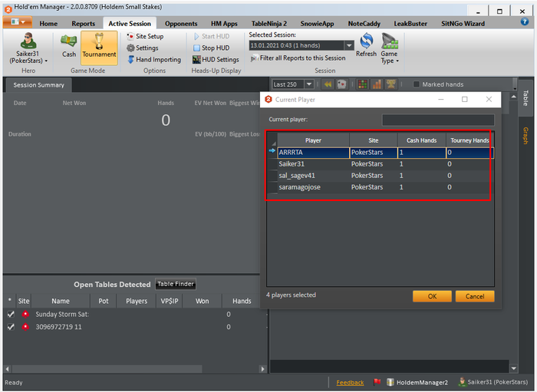537x392 pixels.
Task: Click the red flag icon in status bar
Action: (377, 382)
